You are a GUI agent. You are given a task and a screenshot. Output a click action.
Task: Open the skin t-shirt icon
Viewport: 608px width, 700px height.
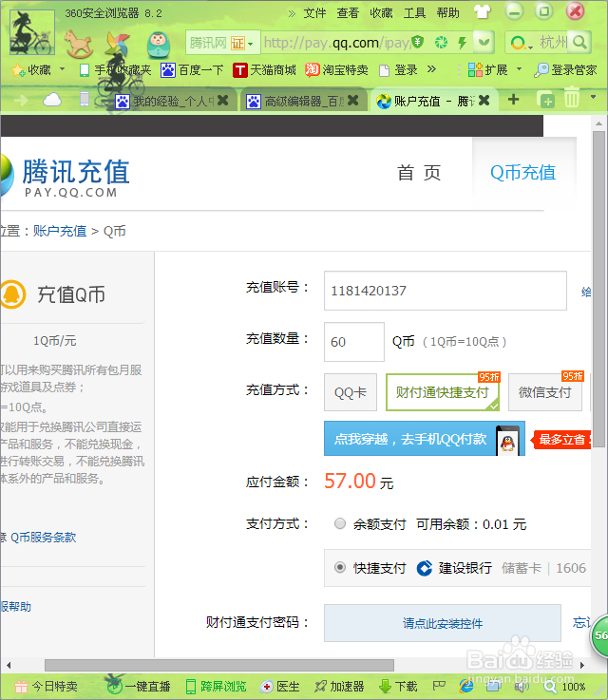coord(482,12)
